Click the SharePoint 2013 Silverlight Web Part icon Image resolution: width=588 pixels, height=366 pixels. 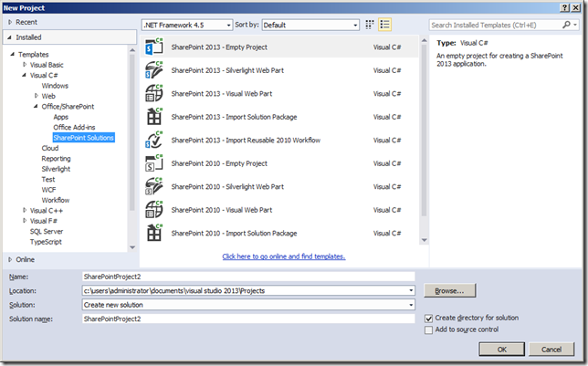[153, 70]
